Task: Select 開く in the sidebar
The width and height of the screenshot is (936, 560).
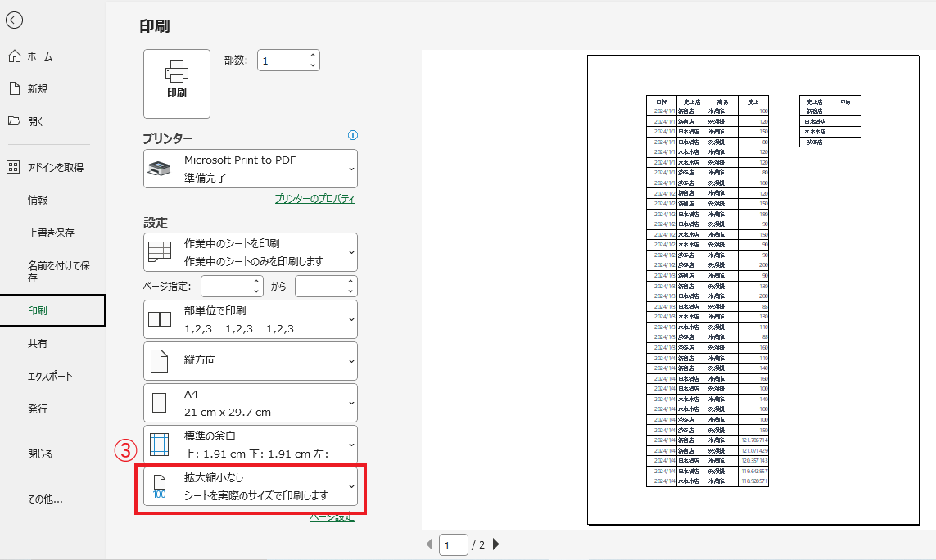Action: [x=35, y=121]
